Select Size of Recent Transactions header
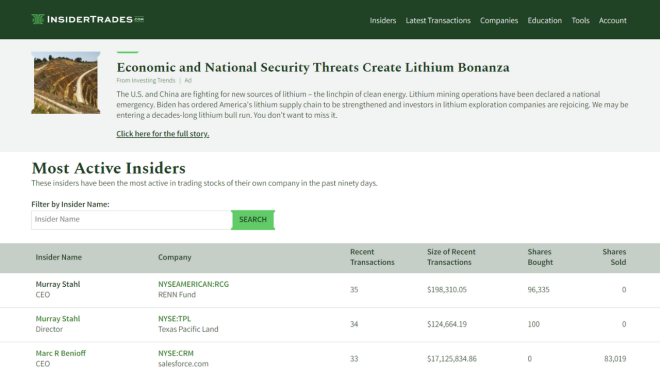Viewport: 660px width, 371px height. coord(451,257)
